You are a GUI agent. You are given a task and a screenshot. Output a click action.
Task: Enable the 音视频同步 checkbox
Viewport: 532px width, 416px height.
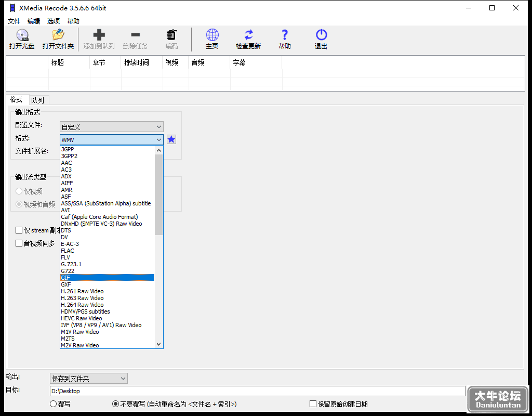click(19, 243)
